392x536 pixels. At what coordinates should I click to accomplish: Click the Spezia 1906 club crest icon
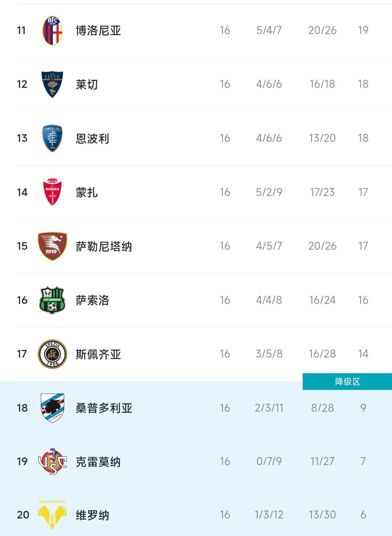point(51,353)
